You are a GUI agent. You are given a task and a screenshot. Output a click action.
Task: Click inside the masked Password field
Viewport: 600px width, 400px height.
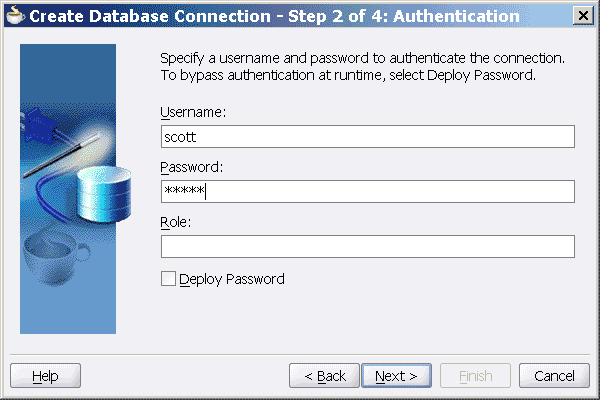[367, 192]
